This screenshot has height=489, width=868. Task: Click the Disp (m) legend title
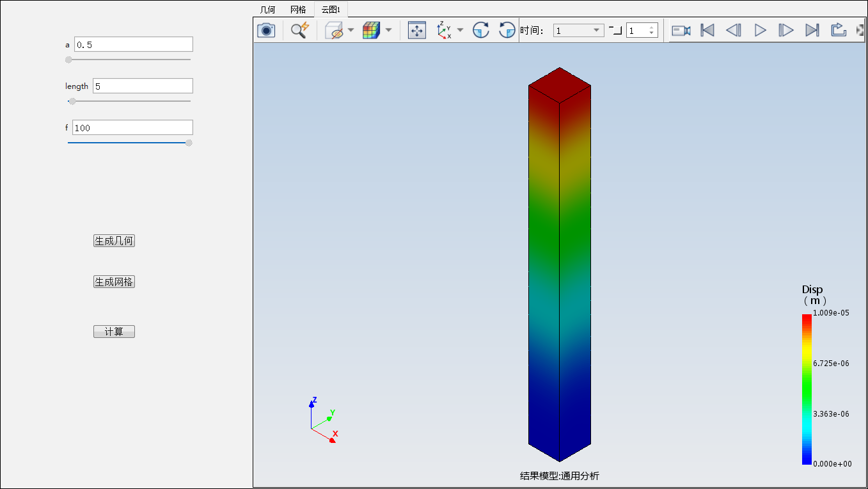[x=814, y=295]
